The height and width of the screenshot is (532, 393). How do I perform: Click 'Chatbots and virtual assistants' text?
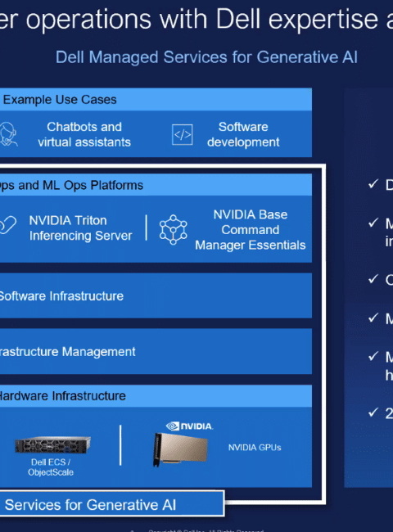pyautogui.click(x=84, y=134)
